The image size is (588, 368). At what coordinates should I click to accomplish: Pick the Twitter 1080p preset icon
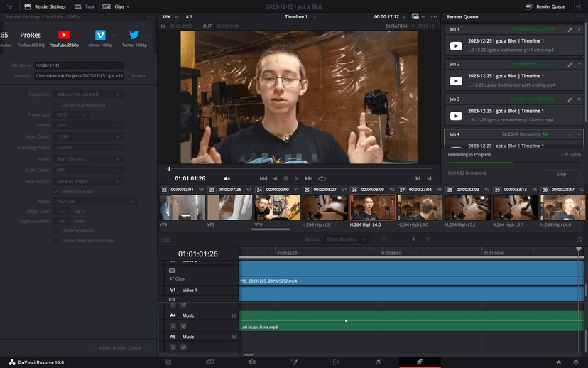click(x=134, y=36)
